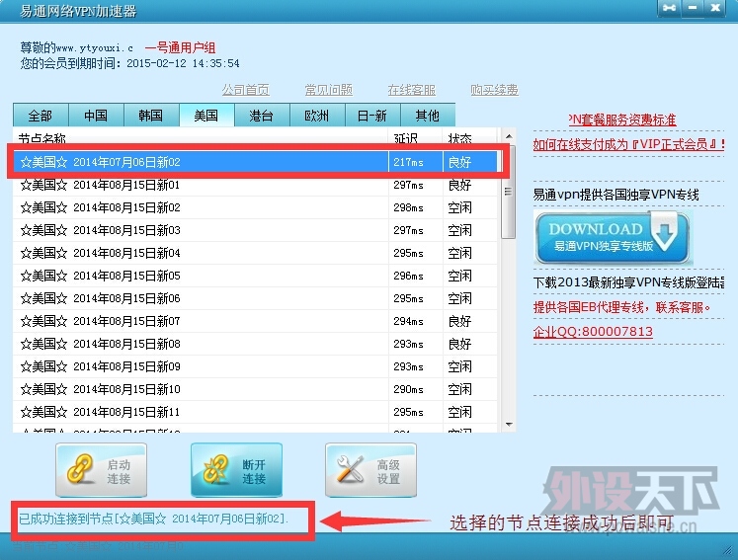
Task: Click the node list scroll down arrow
Action: 509,425
